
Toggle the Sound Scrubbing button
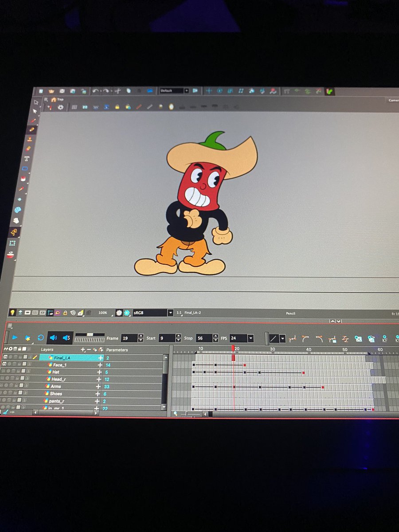[x=66, y=338]
